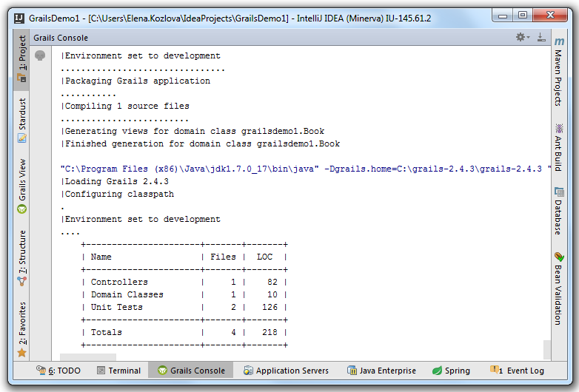Open the Favorites panel with star icon
579x392 pixels.
(21, 330)
